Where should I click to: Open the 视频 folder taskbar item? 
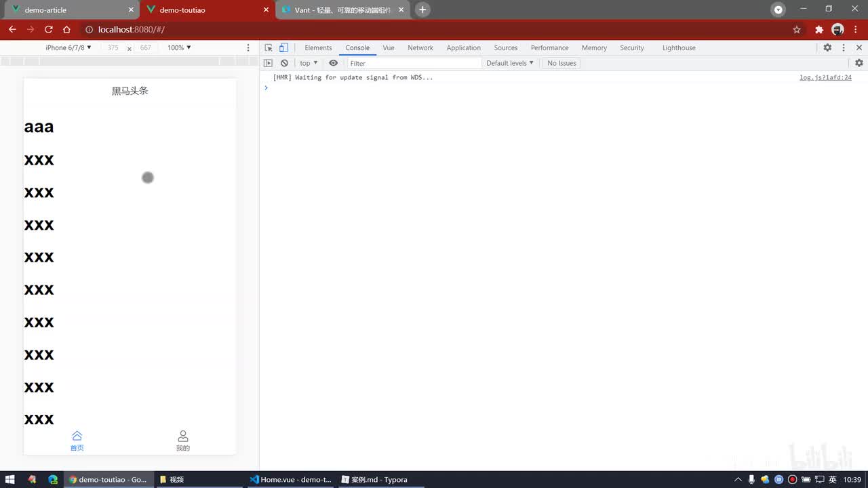point(198,479)
